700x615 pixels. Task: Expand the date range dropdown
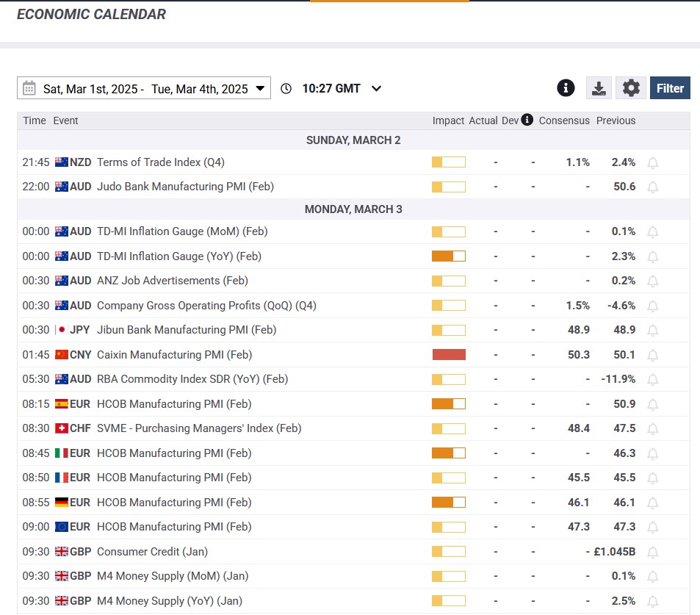tap(260, 89)
